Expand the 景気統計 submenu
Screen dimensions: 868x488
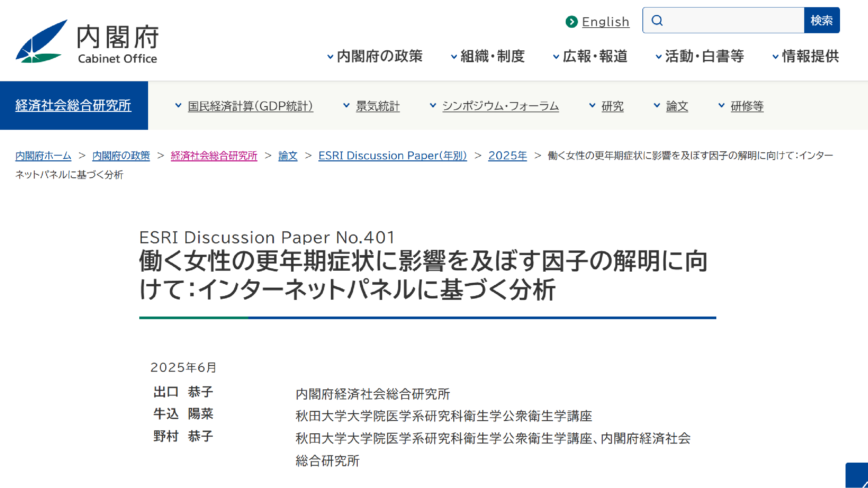(x=378, y=106)
